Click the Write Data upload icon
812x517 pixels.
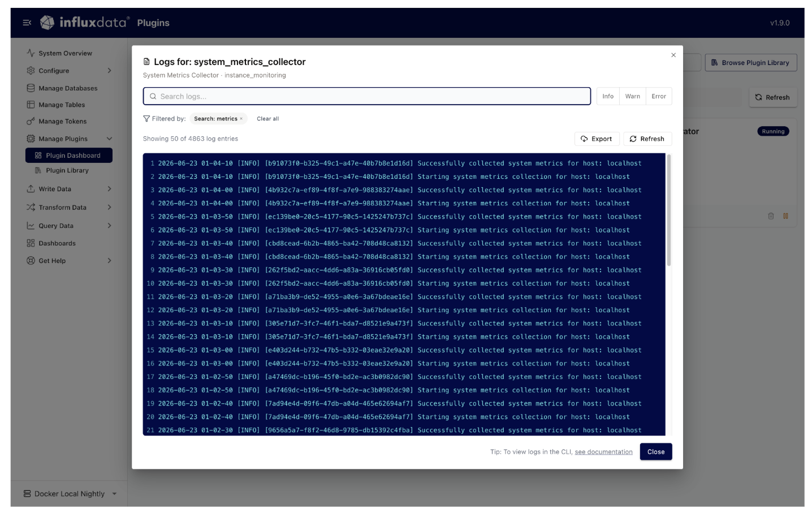31,189
